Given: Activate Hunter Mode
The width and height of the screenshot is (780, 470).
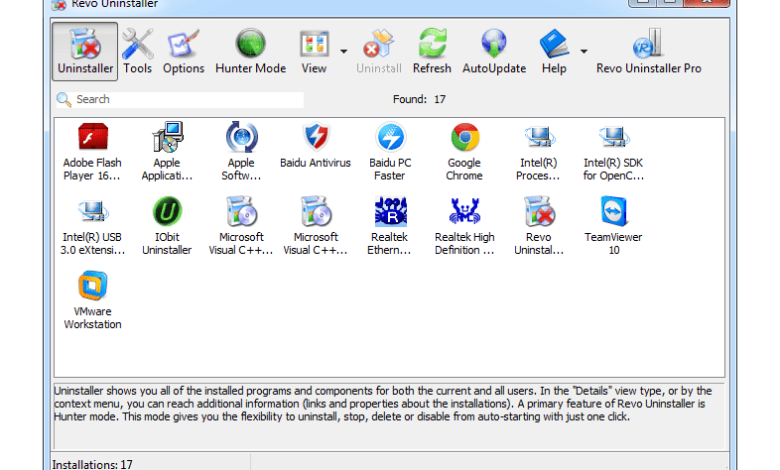Looking at the screenshot, I should [x=250, y=51].
